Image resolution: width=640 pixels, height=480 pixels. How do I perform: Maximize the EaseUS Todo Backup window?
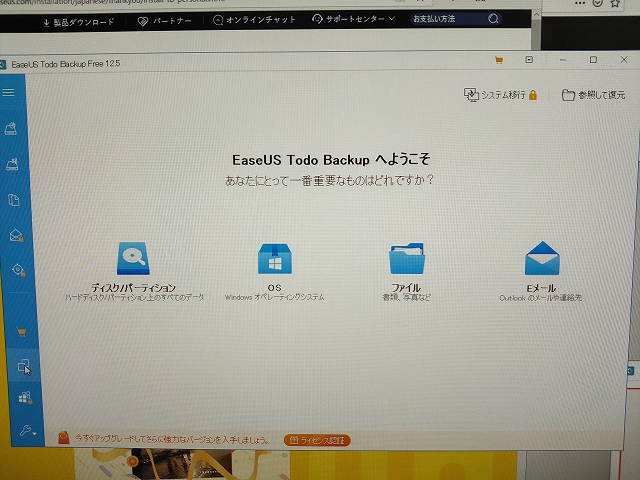click(593, 60)
